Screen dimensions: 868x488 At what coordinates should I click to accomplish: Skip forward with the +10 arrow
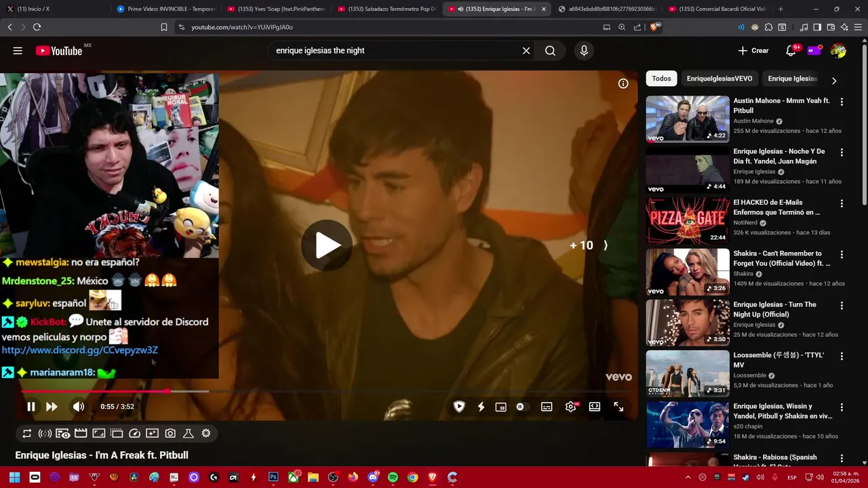pos(589,245)
